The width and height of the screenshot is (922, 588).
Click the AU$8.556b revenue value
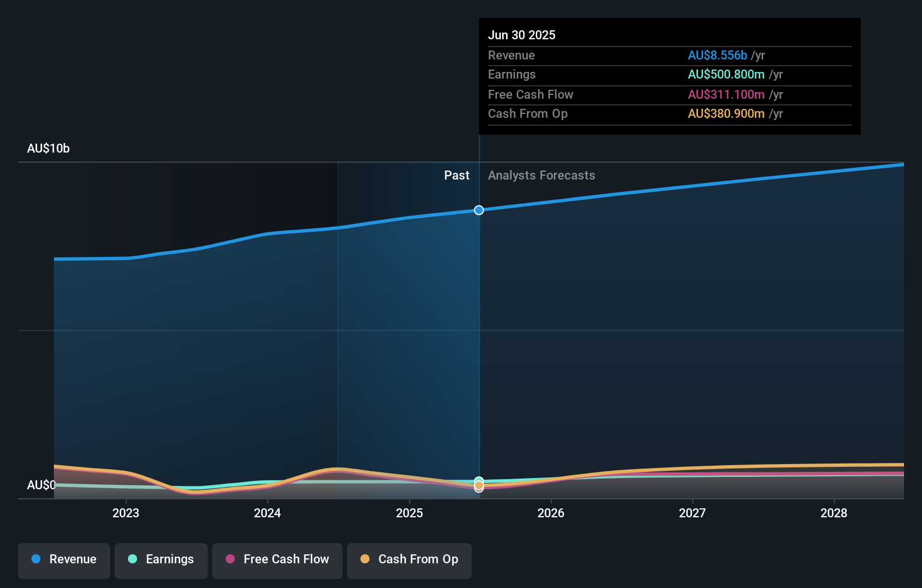pos(718,55)
